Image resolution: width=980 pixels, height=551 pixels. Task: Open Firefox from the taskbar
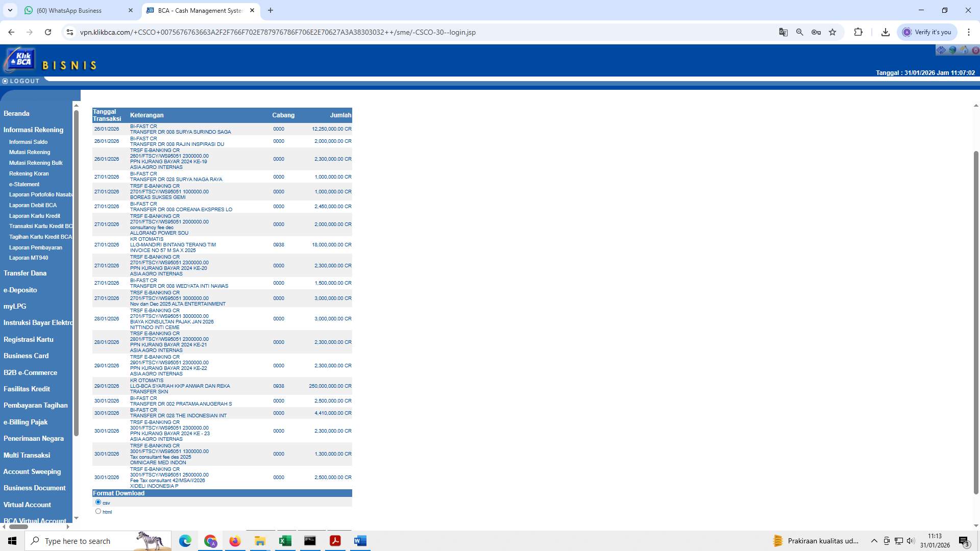235,541
